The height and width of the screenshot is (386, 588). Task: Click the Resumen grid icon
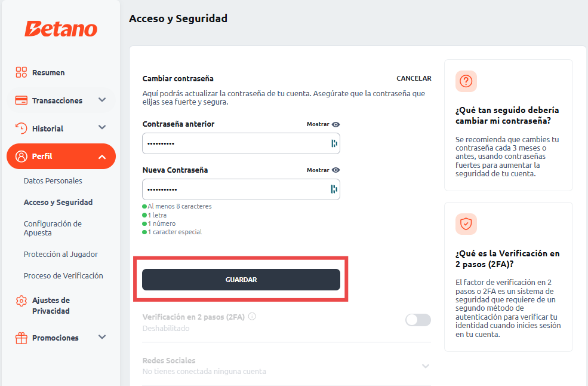[21, 72]
